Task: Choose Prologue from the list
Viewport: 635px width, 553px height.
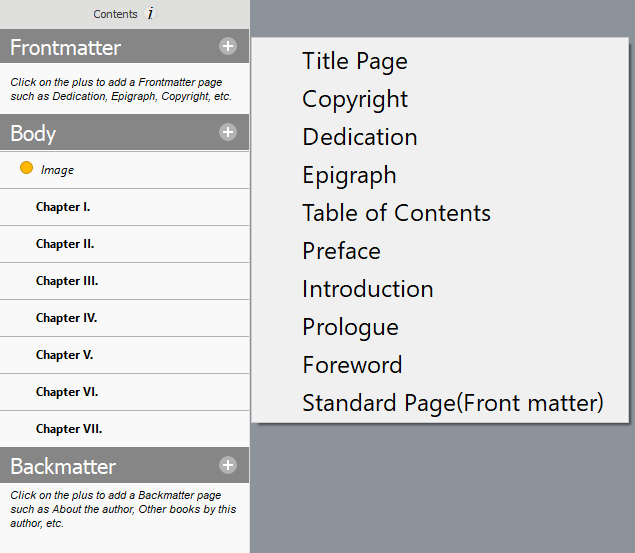Action: 350,327
